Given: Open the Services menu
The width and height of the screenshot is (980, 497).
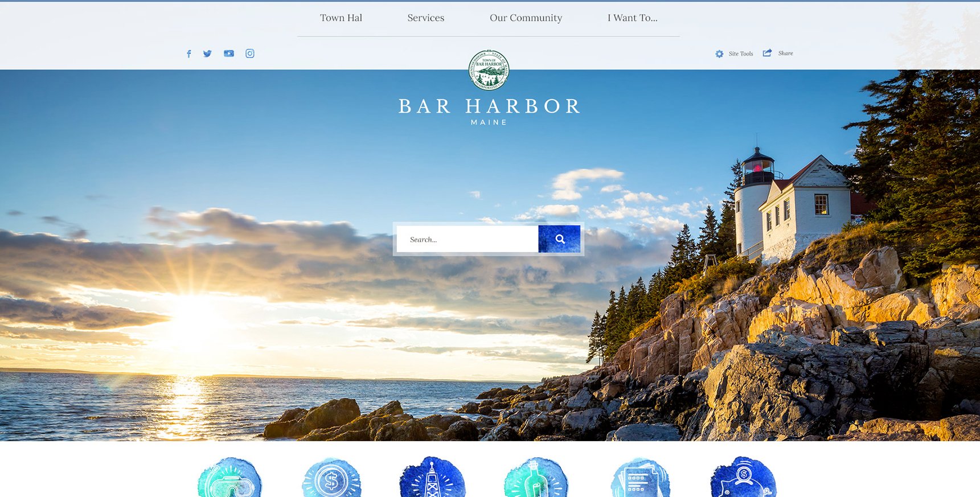Looking at the screenshot, I should click(426, 18).
